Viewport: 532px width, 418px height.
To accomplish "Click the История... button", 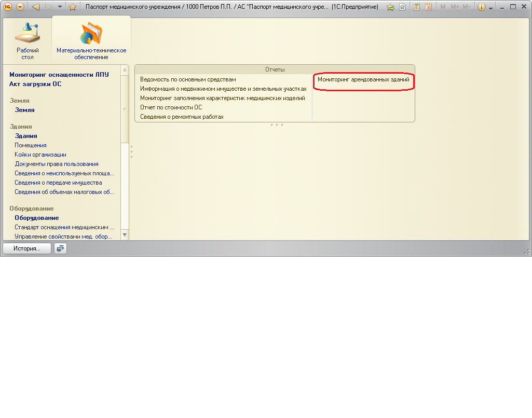I will (x=27, y=248).
